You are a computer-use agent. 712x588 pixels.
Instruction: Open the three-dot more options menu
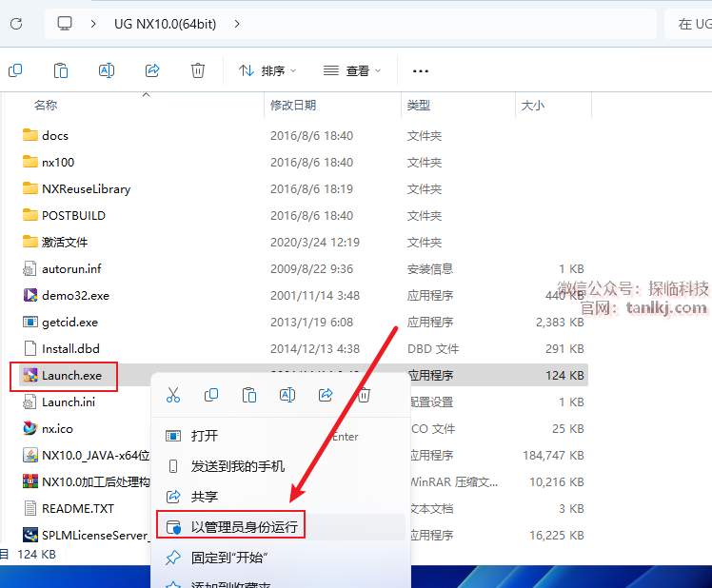(421, 70)
